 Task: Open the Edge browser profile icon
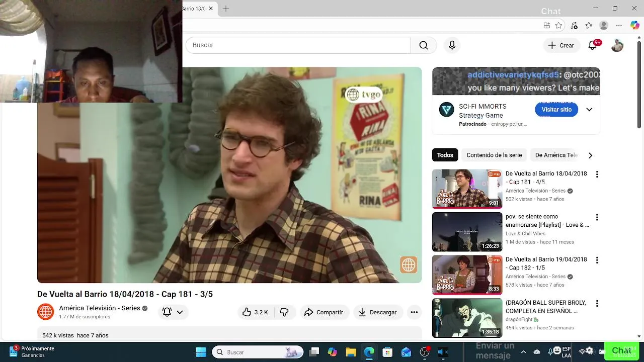coord(604,26)
